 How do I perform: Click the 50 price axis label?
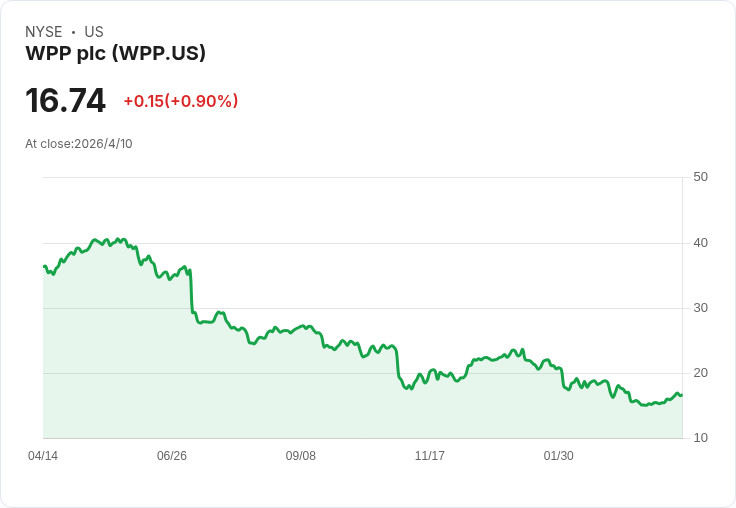[x=700, y=177]
